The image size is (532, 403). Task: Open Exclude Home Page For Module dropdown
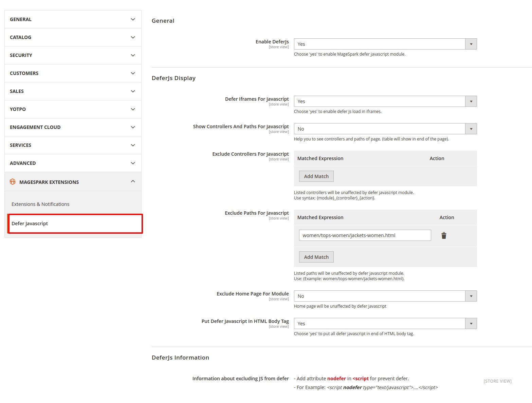(385, 296)
